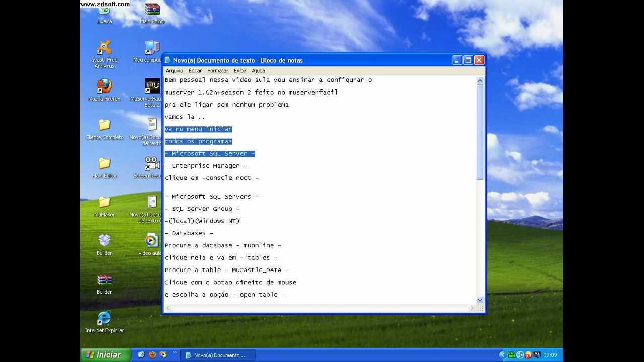This screenshot has height=362, width=644.
Task: Click green screen recorder tray icon
Action: click(511, 355)
